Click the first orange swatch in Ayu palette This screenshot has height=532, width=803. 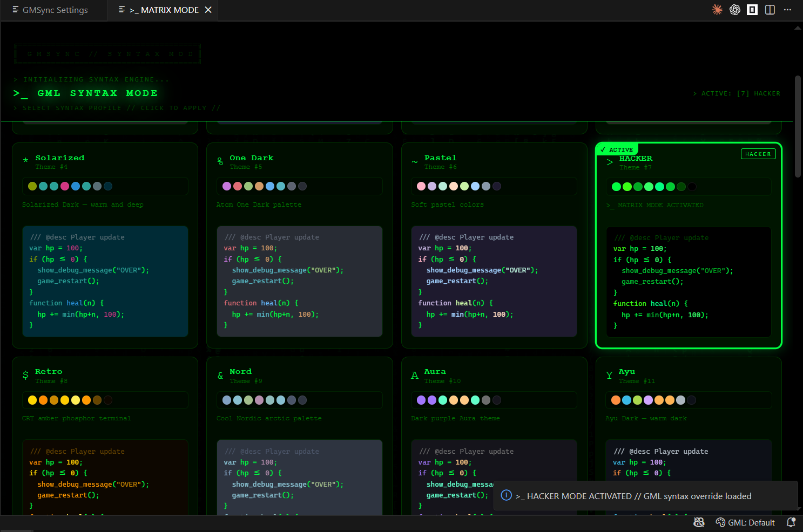pos(616,400)
